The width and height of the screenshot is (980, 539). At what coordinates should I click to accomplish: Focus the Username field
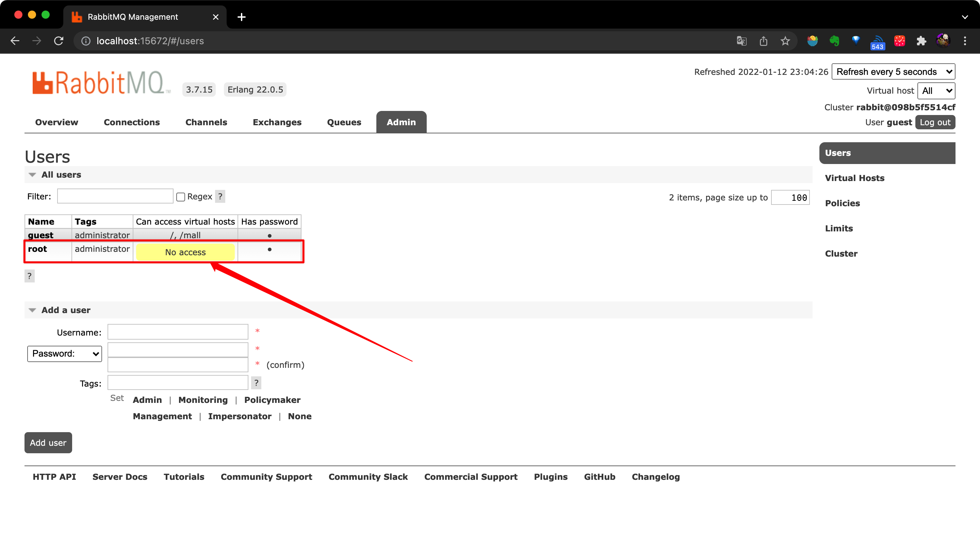pos(178,332)
